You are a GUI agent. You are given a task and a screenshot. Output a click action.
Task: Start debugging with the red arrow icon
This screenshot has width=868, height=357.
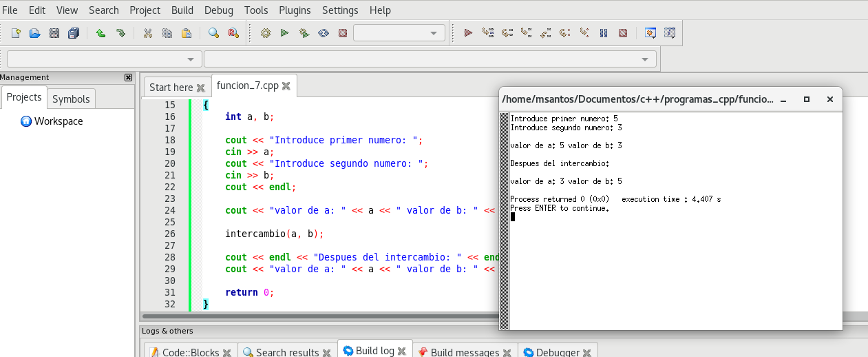(468, 33)
